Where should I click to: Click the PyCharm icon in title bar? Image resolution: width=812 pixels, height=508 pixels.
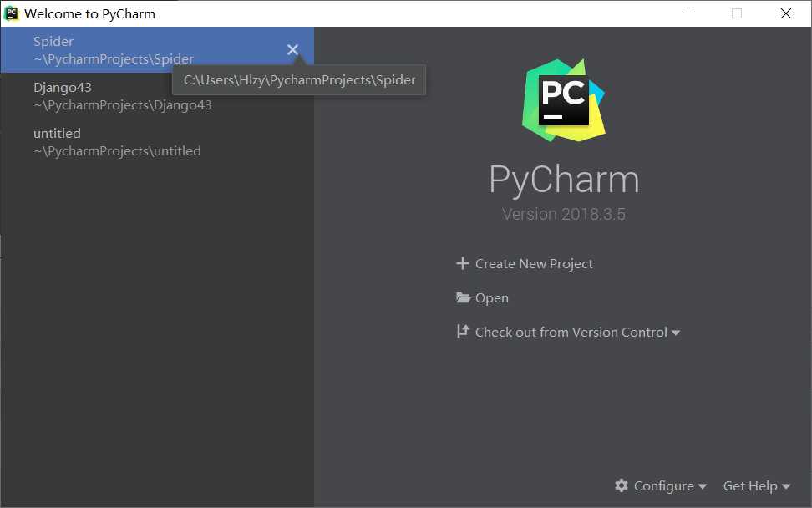[x=12, y=13]
